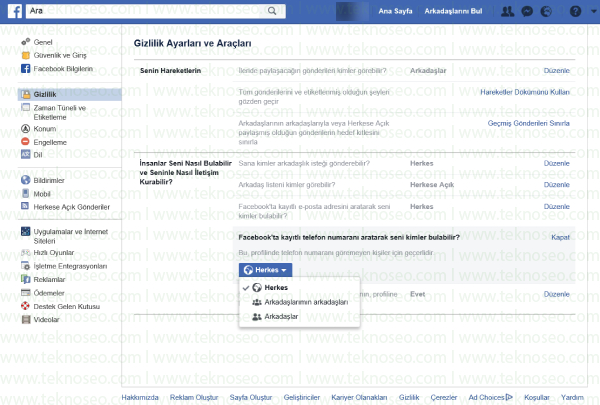This screenshot has width=600, height=405.
Task: Select Herkes option in audience menu
Action: coord(299,287)
